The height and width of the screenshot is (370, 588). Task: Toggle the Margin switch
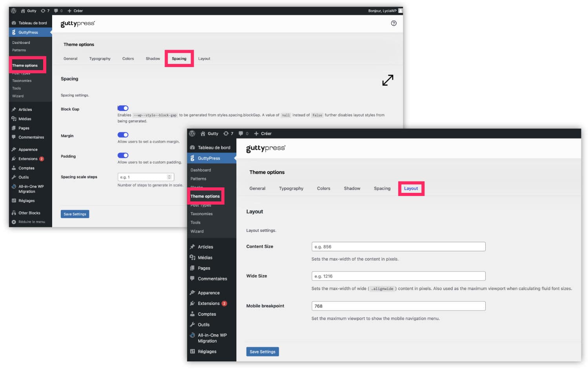123,135
